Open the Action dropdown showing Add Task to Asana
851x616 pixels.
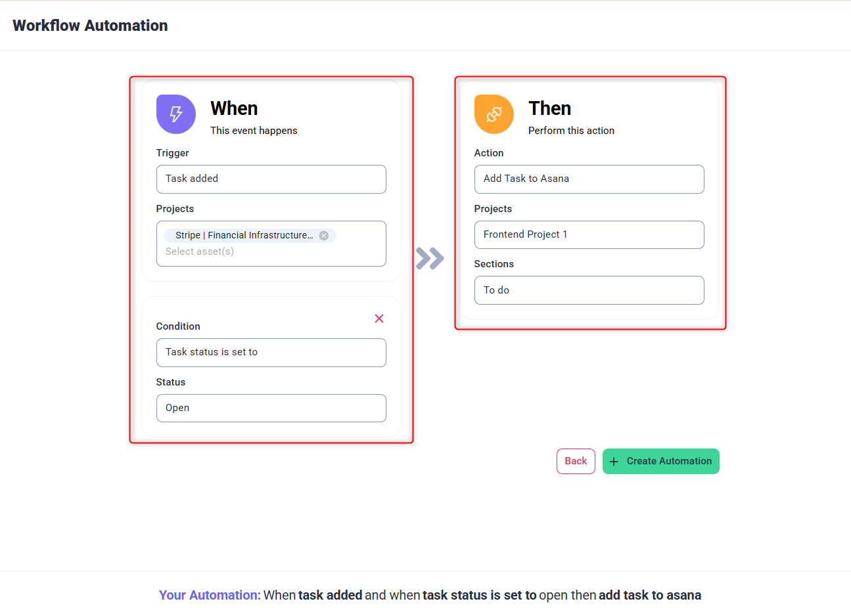(x=589, y=179)
